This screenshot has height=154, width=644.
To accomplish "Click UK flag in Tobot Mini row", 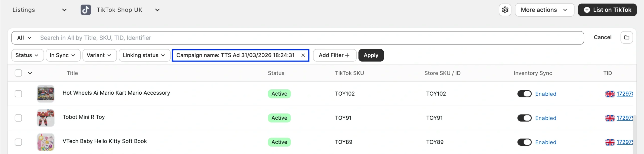I will (610, 118).
